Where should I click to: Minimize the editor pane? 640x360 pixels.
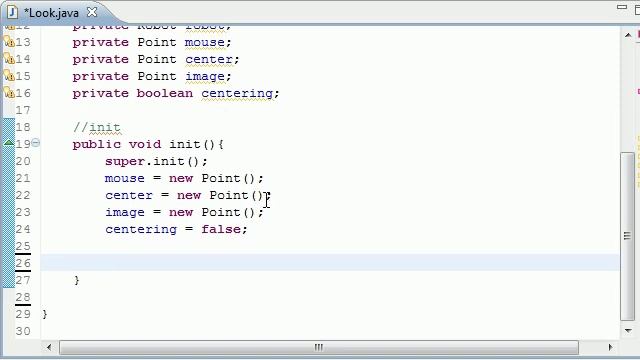pyautogui.click(x=622, y=7)
